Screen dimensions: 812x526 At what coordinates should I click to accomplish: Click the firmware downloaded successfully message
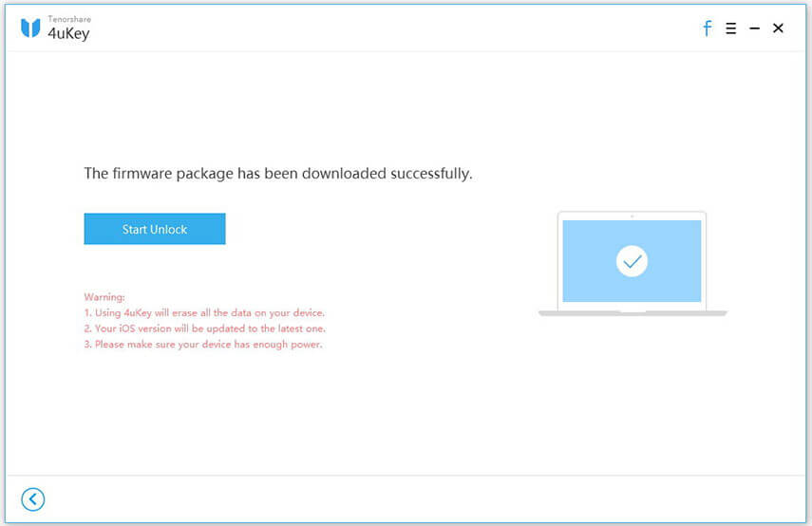278,174
